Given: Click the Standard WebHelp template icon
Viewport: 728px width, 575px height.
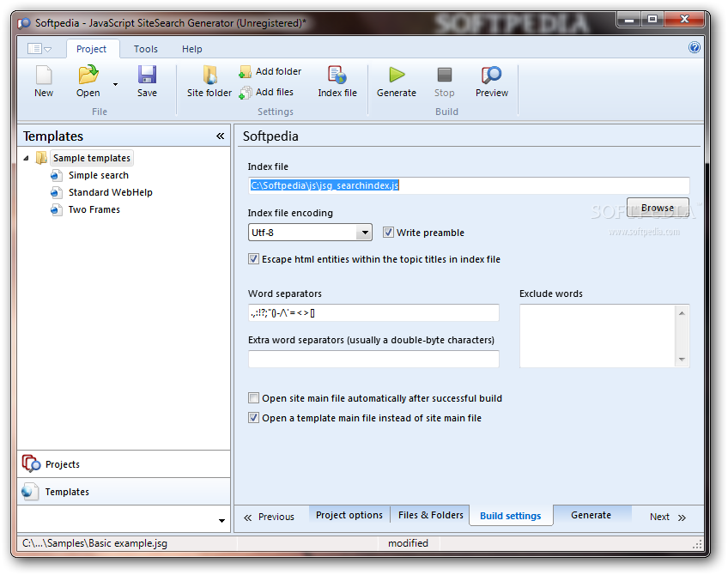Looking at the screenshot, I should 56,192.
